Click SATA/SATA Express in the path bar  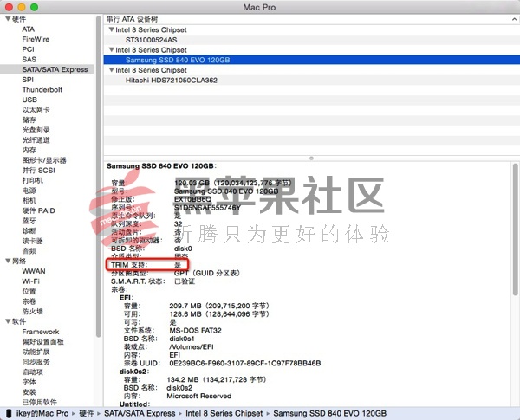140,413
